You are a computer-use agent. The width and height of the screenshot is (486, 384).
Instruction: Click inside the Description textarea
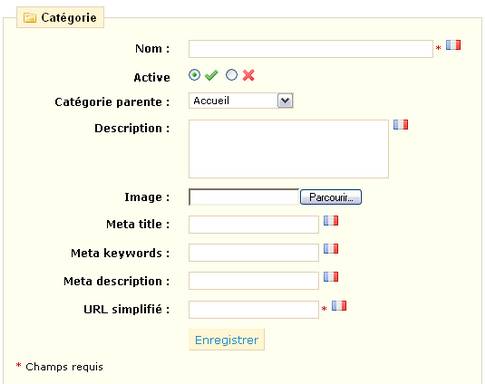[289, 149]
